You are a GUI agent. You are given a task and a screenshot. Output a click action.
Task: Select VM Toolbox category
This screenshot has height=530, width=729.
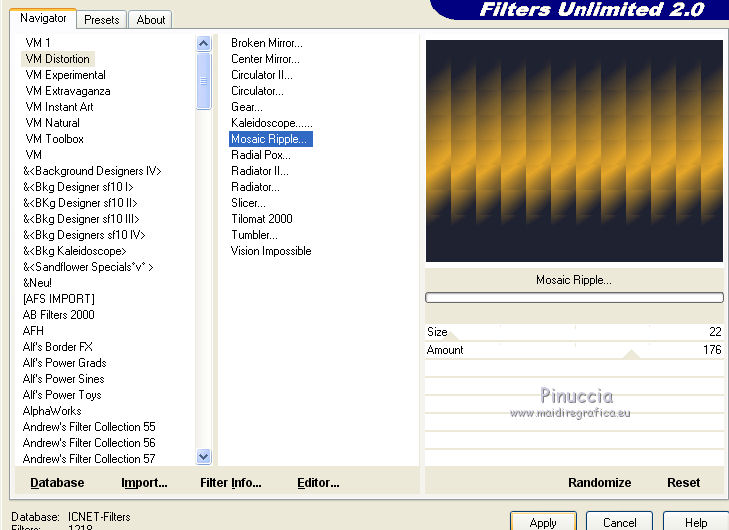point(54,139)
